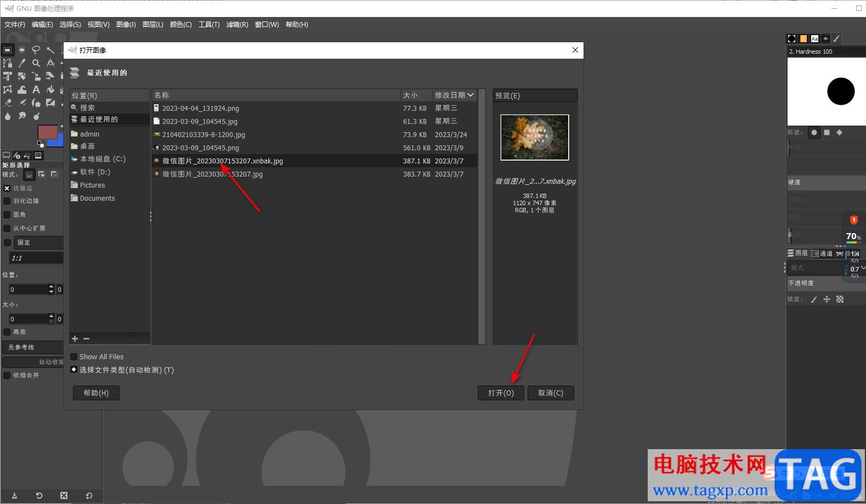
Task: Click the image preview thumbnail
Action: [535, 137]
